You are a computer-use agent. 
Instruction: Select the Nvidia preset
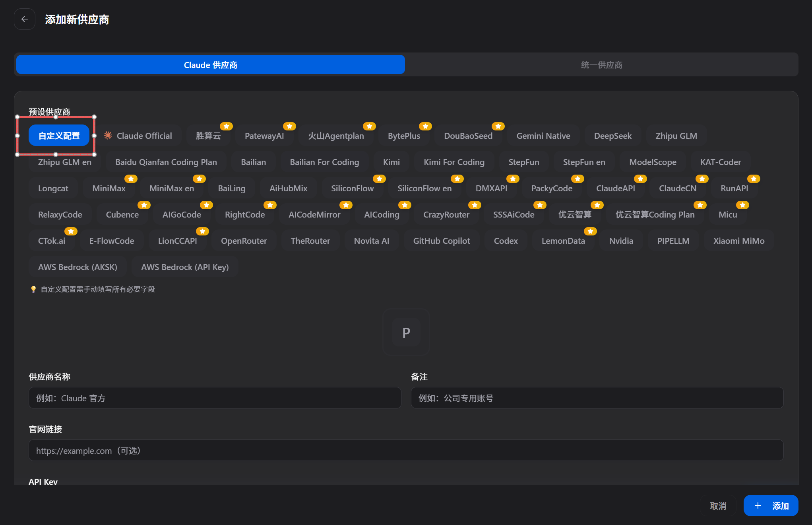[x=621, y=241]
